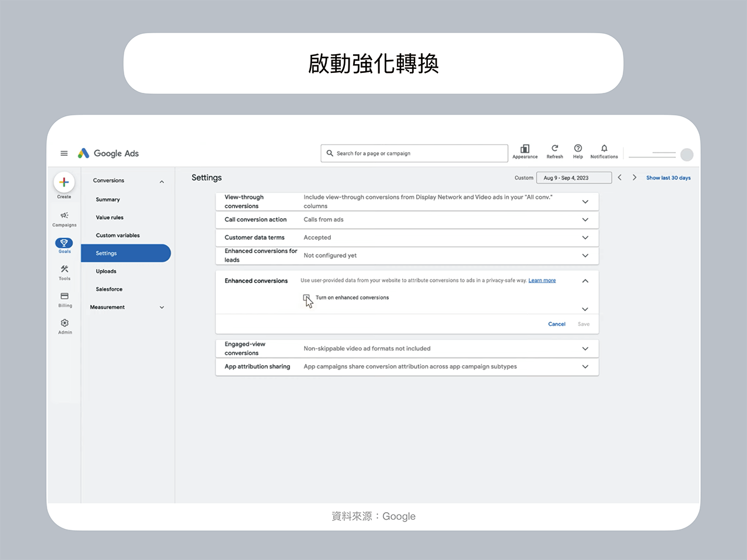Click the 'Calls from ads' value
The image size is (747, 560).
pos(323,220)
